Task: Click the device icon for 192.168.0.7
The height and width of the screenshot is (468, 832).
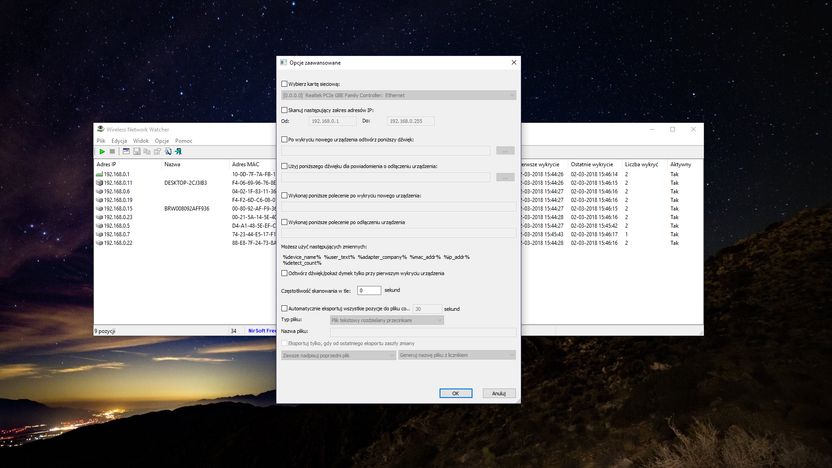Action: click(99, 234)
